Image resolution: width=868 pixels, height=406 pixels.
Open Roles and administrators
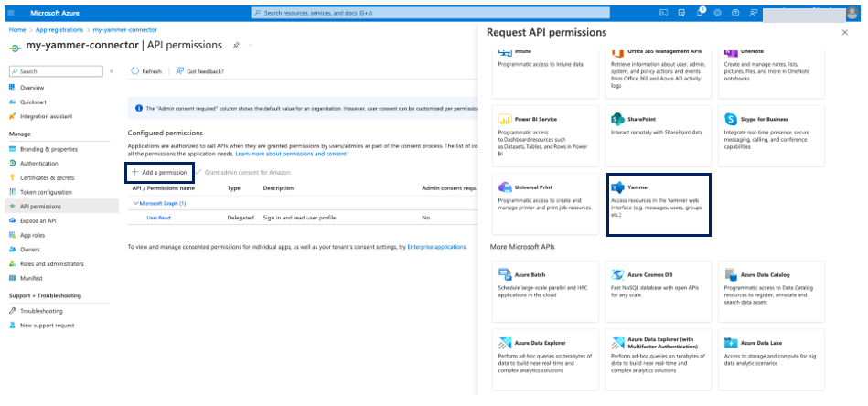tap(52, 264)
